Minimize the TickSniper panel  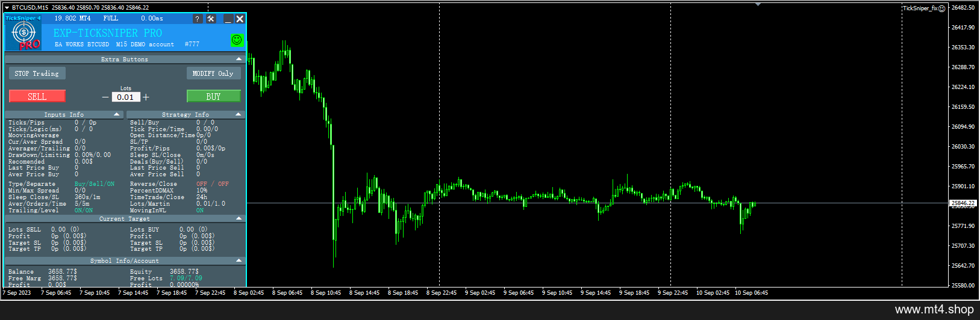[228, 19]
